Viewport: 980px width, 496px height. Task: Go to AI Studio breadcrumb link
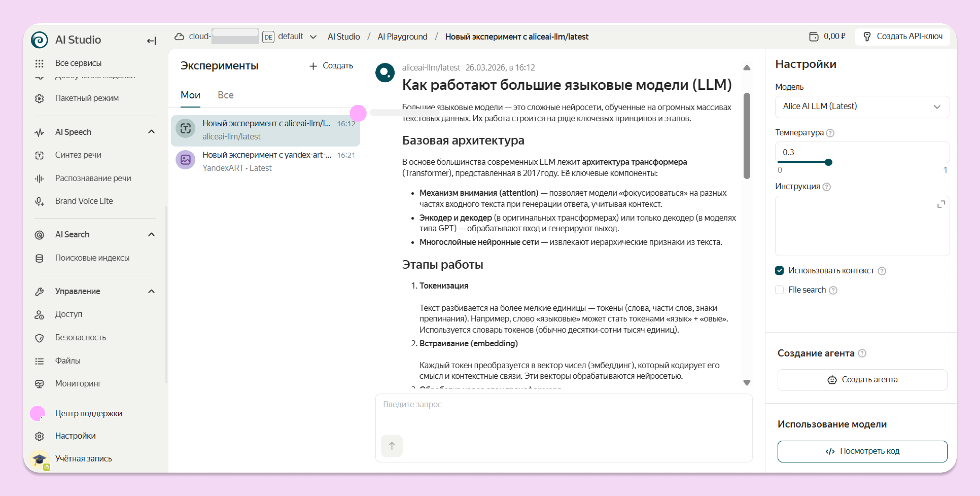344,37
